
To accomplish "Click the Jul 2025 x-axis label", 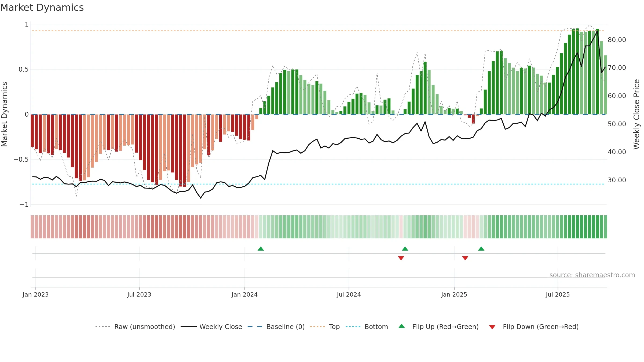I will pos(558,294).
